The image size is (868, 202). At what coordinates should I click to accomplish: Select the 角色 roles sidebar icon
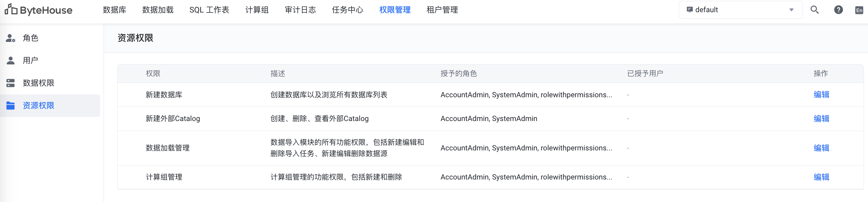click(10, 38)
